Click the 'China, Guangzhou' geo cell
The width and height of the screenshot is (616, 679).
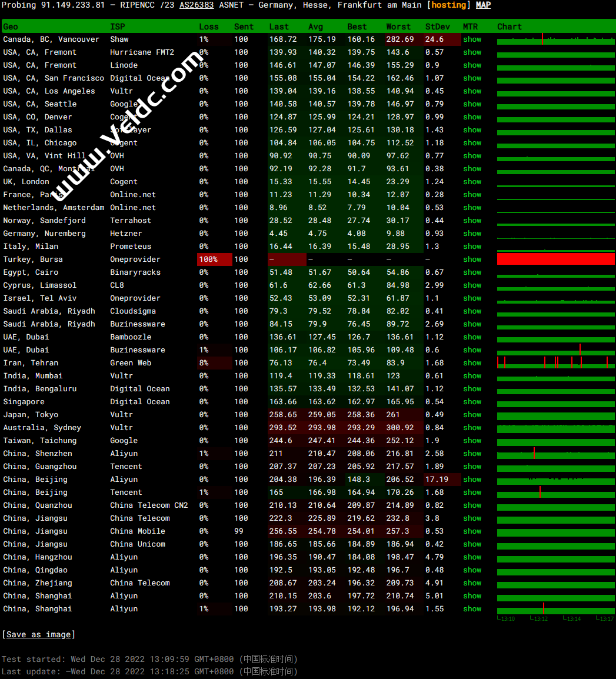point(40,467)
